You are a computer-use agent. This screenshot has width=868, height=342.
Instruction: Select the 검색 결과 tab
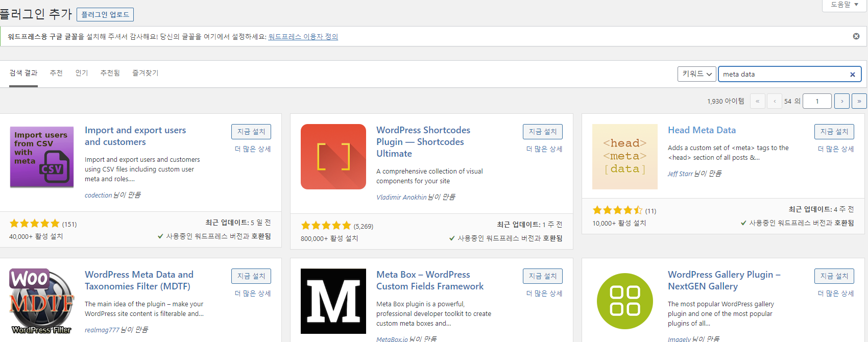tap(23, 74)
